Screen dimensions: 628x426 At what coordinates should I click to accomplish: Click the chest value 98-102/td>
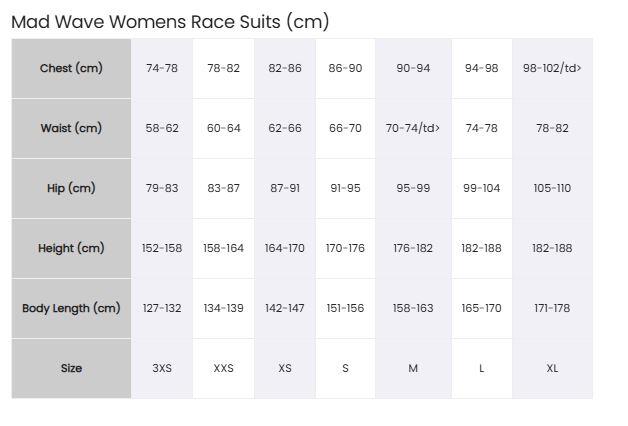click(552, 68)
